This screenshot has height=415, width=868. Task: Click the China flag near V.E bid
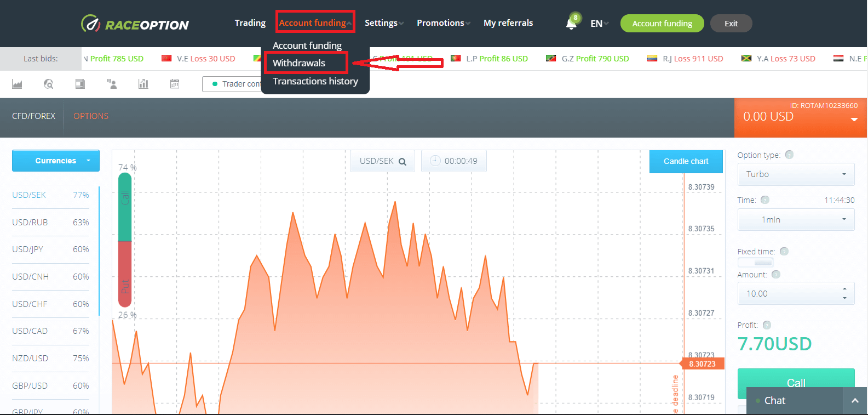[x=166, y=58]
